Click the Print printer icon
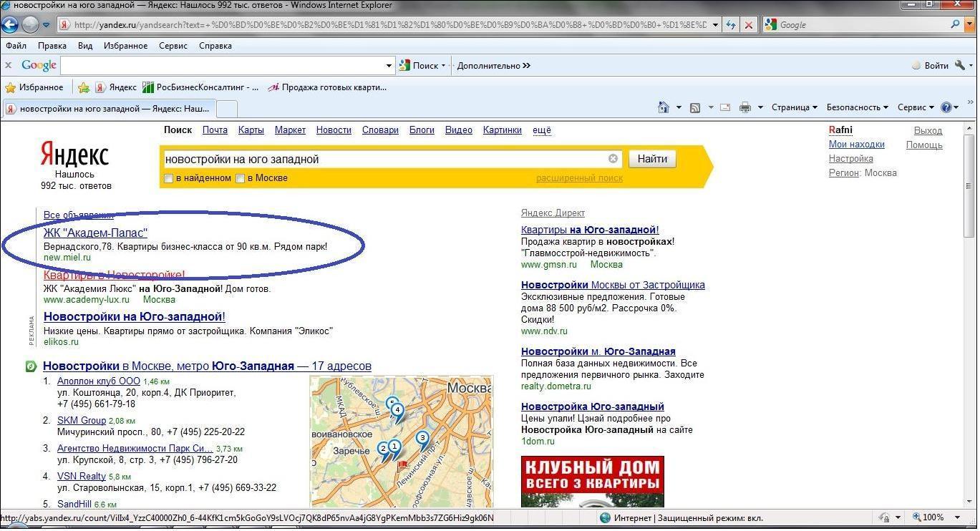Viewport: 980px width, 531px height. pos(744,107)
